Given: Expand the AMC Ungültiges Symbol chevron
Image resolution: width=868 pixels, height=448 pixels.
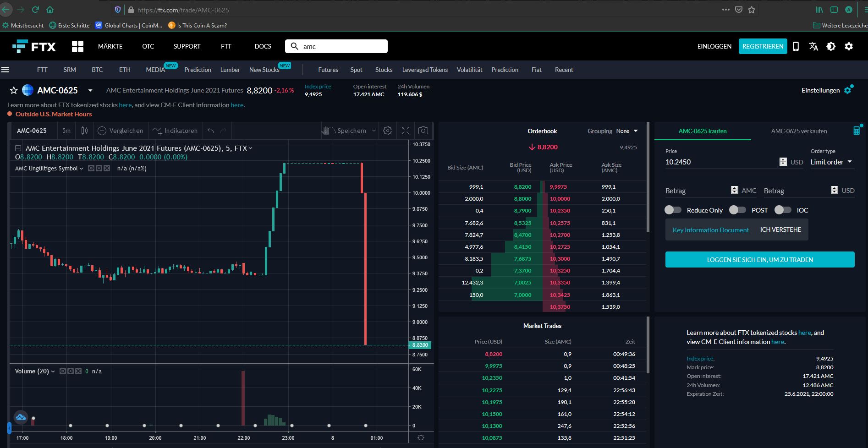Looking at the screenshot, I should pyautogui.click(x=82, y=168).
